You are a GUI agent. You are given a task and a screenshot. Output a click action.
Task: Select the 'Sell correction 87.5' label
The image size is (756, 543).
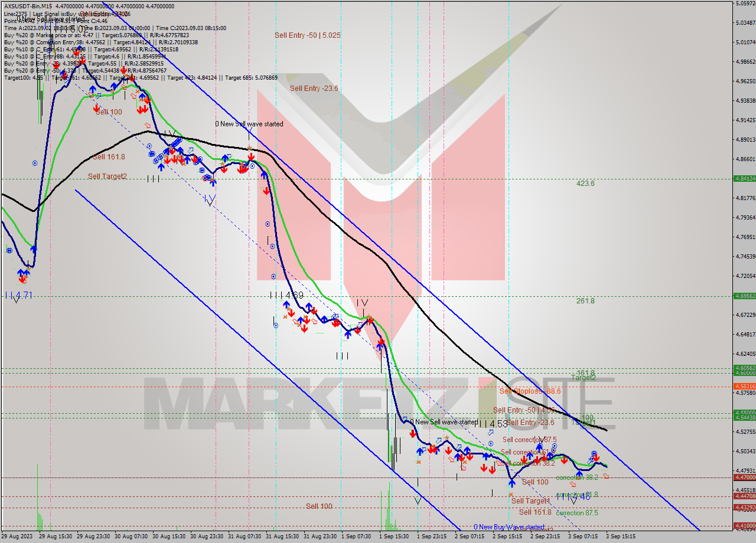pyautogui.click(x=530, y=440)
